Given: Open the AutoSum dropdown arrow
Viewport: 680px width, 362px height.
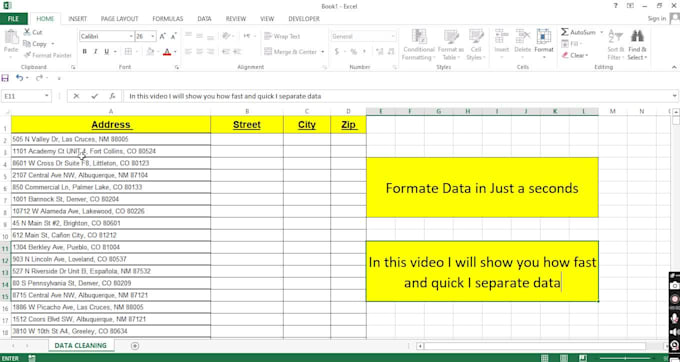Looking at the screenshot, I should [x=602, y=33].
